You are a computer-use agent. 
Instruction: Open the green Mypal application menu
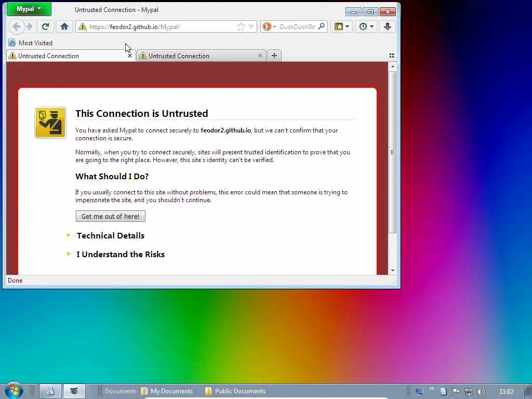(29, 9)
